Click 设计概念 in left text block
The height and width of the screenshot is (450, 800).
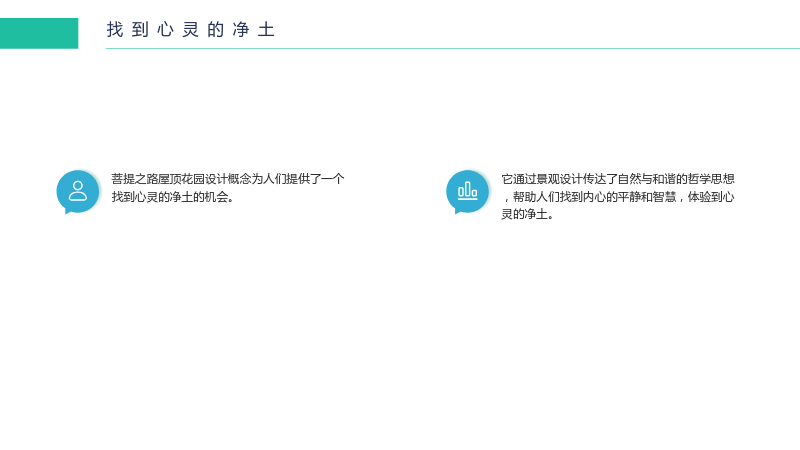tap(228, 179)
